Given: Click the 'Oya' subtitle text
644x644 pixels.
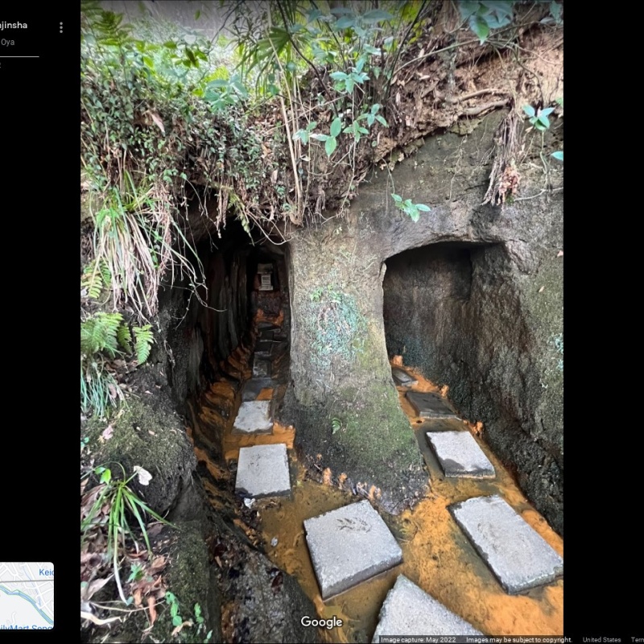Looking at the screenshot, I should 7,42.
